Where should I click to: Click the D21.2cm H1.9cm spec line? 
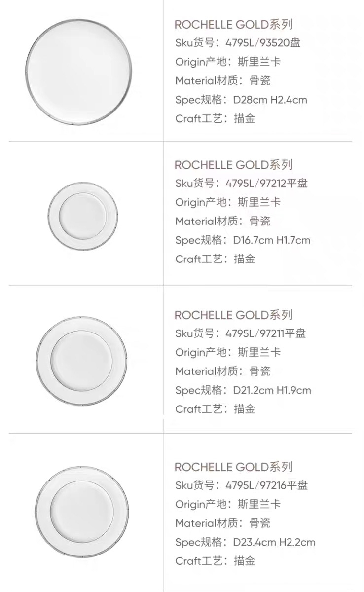point(243,390)
